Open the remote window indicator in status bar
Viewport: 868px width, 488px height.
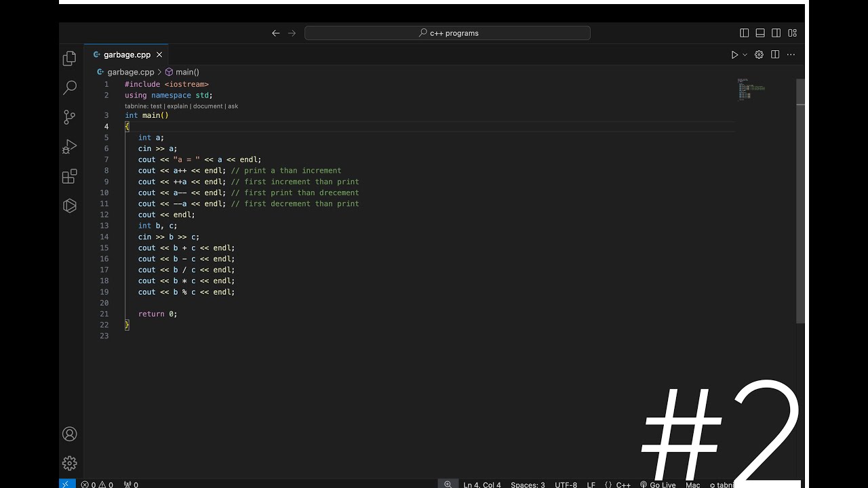tap(66, 484)
